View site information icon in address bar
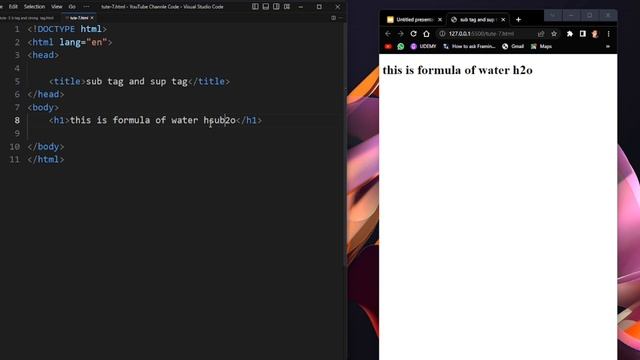640x360 pixels. (442, 34)
